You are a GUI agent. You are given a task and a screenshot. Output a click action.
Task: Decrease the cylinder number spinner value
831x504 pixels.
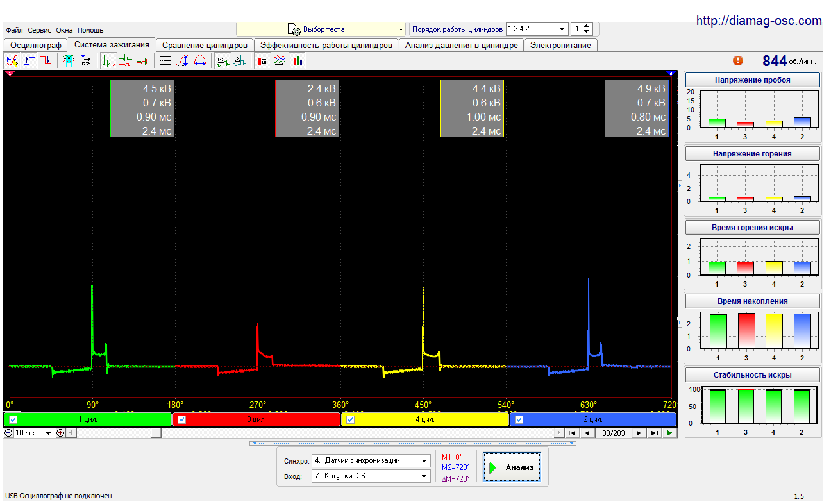(586, 32)
